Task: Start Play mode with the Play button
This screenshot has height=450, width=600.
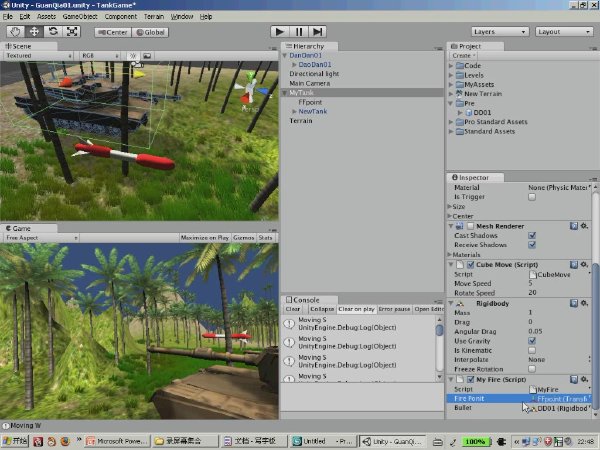Action: 280,32
